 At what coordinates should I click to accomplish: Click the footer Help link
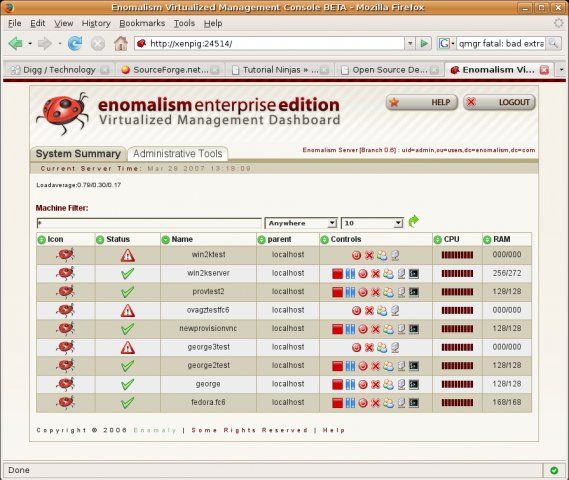pos(333,430)
